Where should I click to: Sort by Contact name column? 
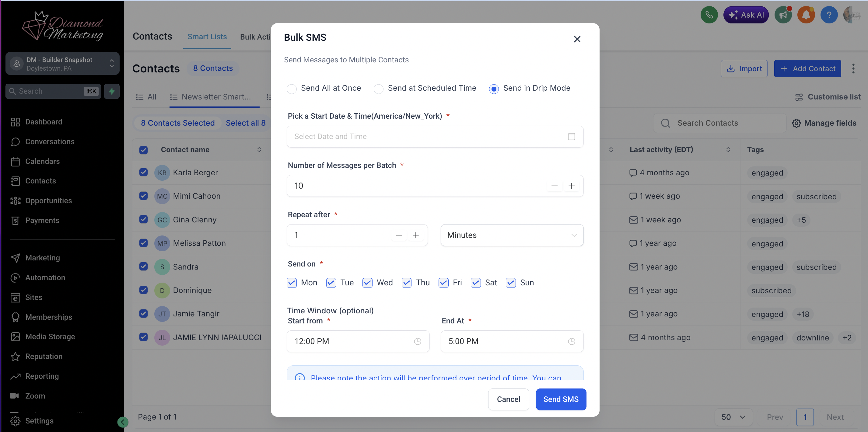(x=259, y=149)
